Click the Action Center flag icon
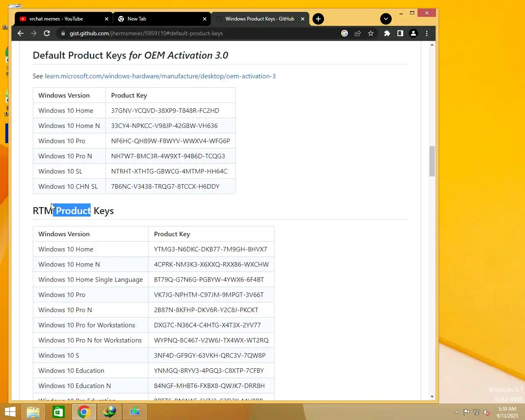Image resolution: width=525 pixels, height=420 pixels. coord(467,412)
